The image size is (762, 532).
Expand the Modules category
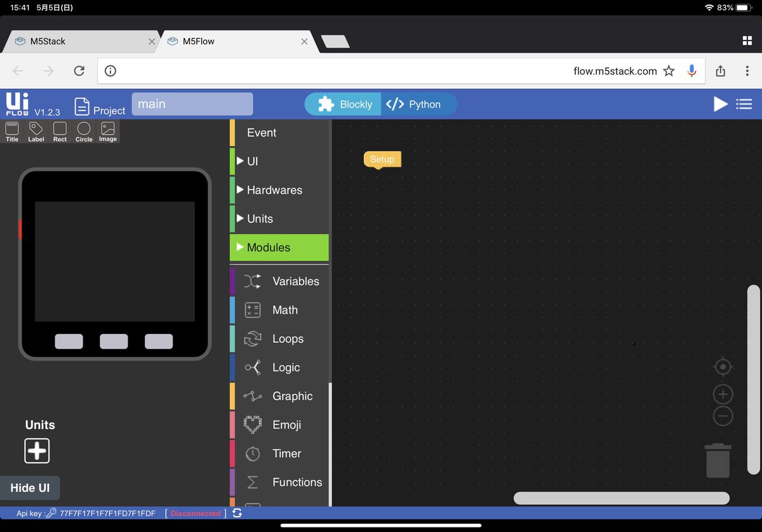[279, 248]
